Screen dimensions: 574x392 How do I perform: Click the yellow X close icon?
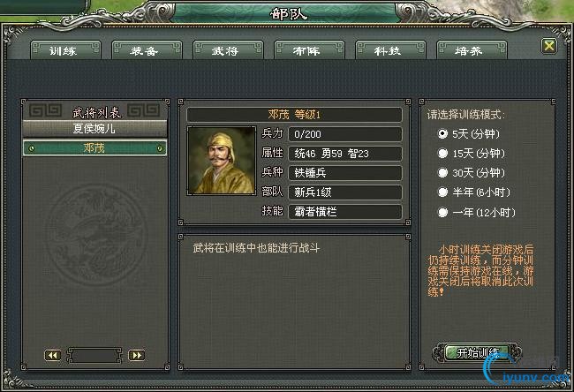tap(548, 46)
